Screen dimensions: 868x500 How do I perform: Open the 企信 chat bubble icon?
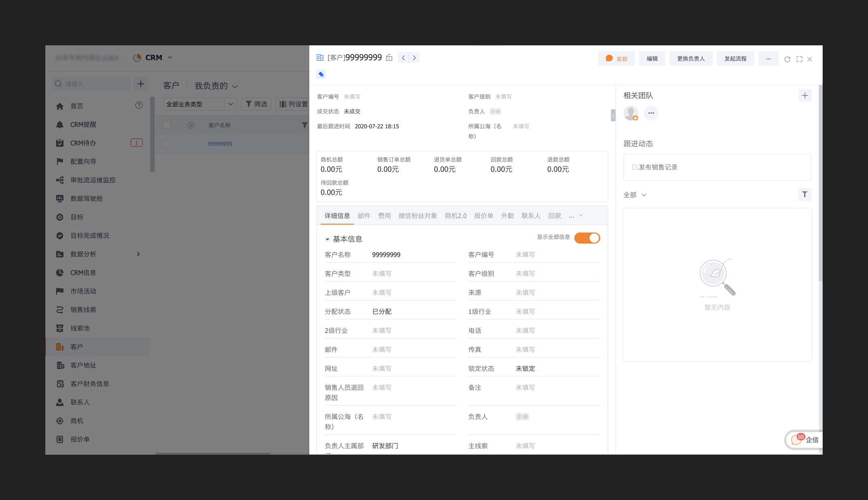pyautogui.click(x=796, y=440)
